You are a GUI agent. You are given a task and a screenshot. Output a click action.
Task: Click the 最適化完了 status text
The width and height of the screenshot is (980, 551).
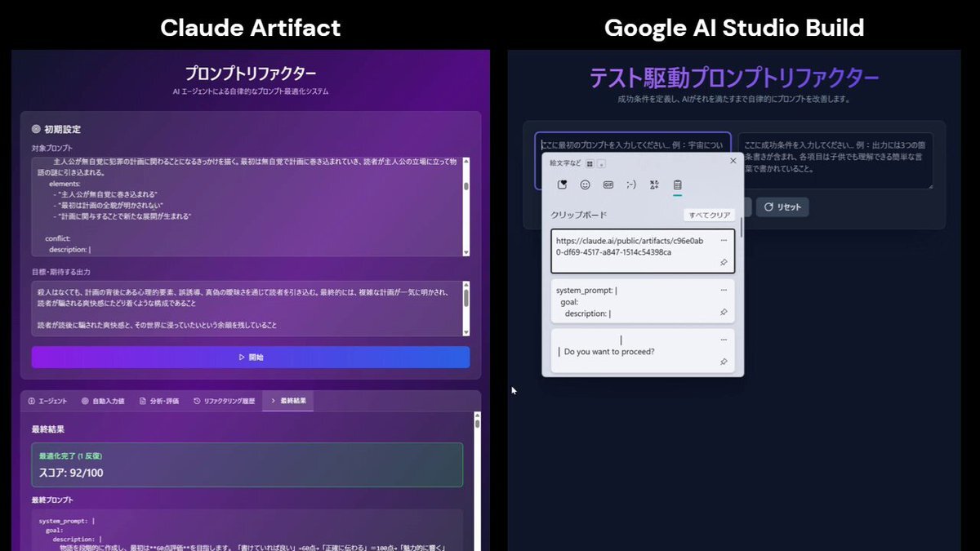[70, 455]
